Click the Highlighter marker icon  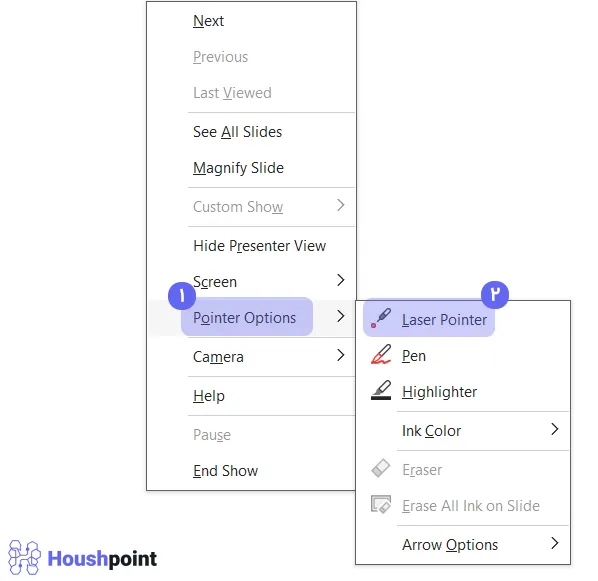381,390
